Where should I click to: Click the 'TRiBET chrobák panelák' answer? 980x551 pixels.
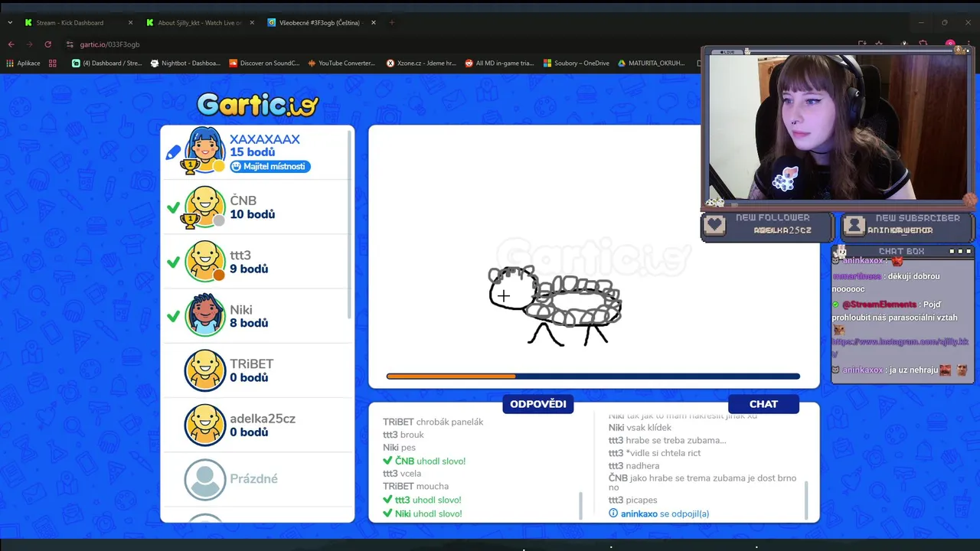[433, 422]
